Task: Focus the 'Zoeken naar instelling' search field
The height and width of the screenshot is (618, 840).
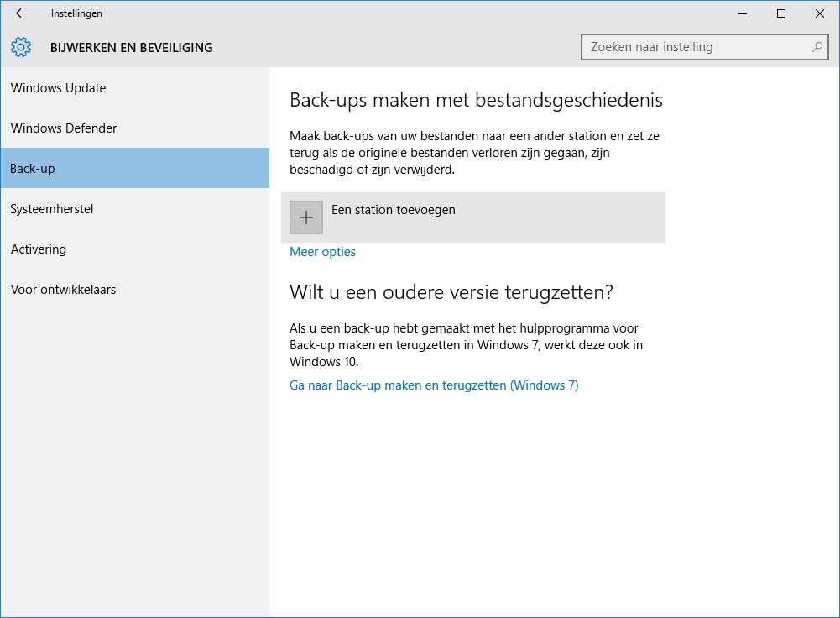Action: pos(697,47)
